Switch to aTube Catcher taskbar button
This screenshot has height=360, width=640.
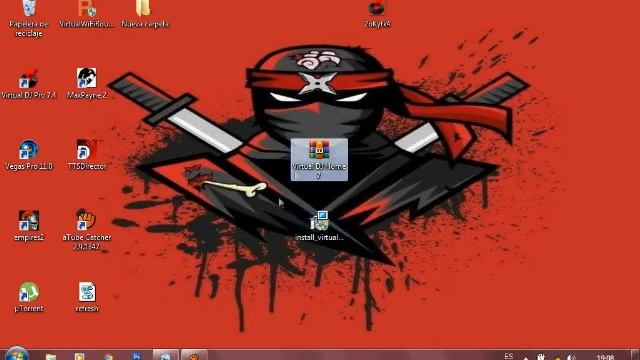(x=194, y=355)
